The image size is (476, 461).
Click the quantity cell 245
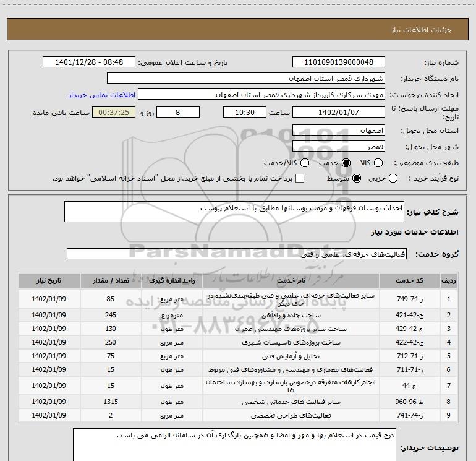[x=111, y=315]
